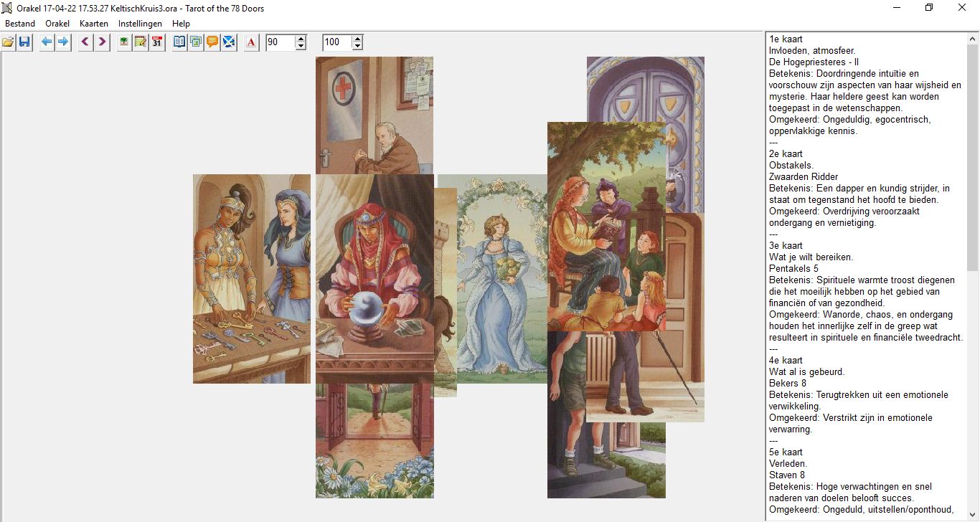Image resolution: width=980 pixels, height=522 pixels.
Task: Minimize the Orakel window
Action: tap(897, 8)
